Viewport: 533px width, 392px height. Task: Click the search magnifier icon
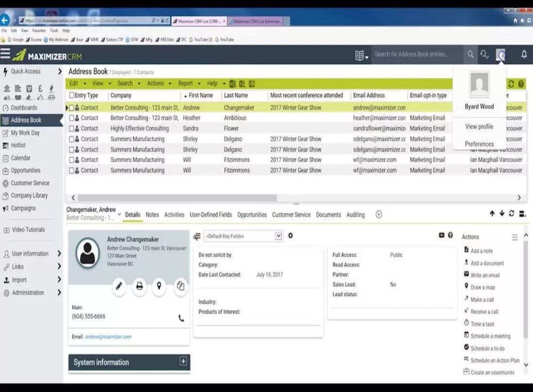tap(470, 54)
